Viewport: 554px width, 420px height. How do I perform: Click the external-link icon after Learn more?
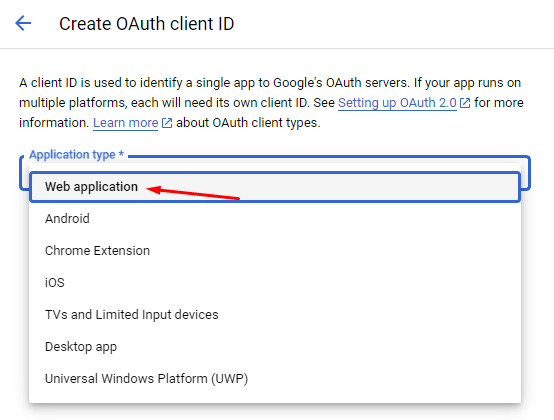coord(167,123)
